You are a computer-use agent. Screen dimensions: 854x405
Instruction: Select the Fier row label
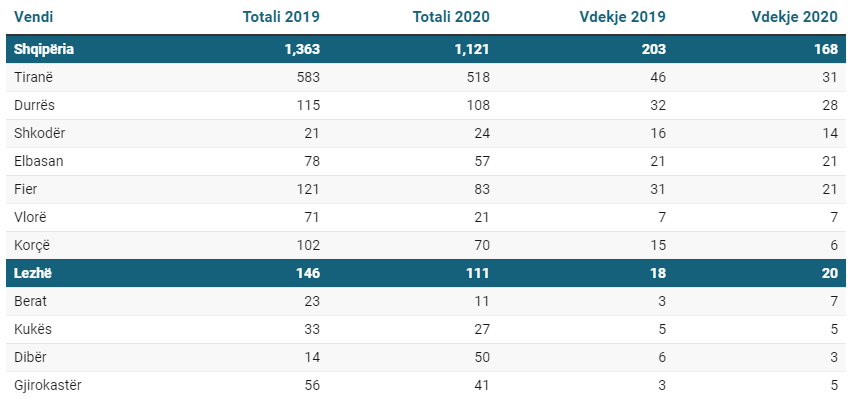[26, 189]
